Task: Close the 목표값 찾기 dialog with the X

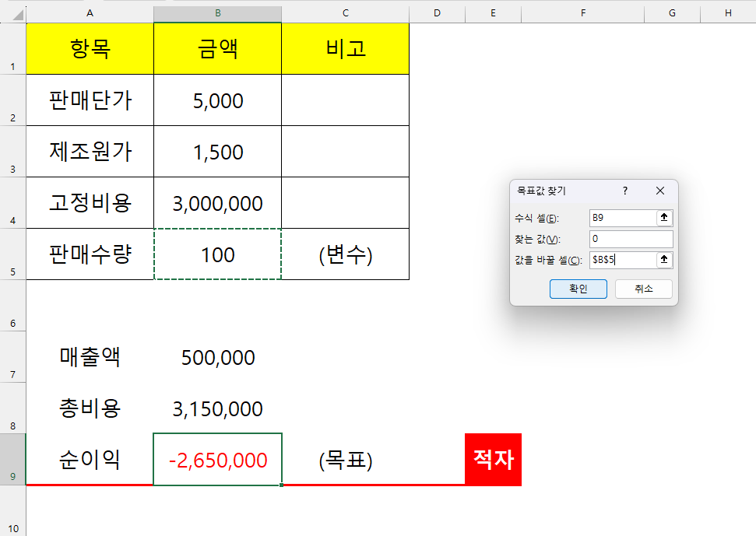Action: 660,191
